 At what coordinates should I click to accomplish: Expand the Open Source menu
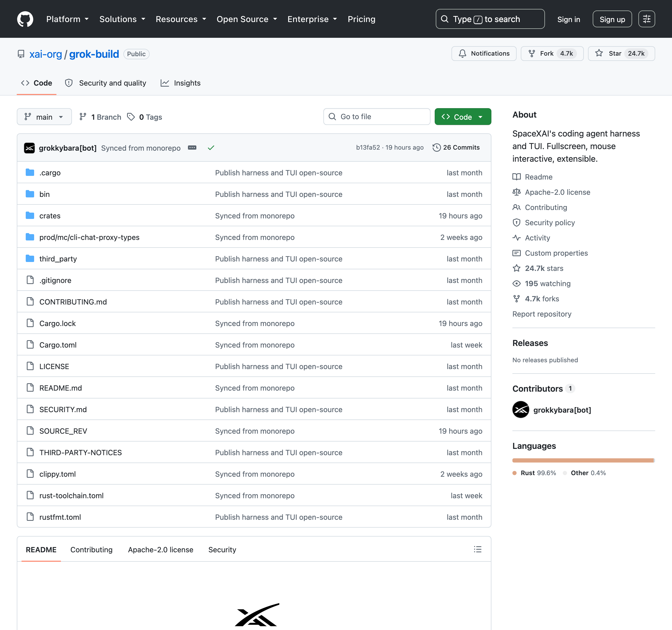click(247, 19)
